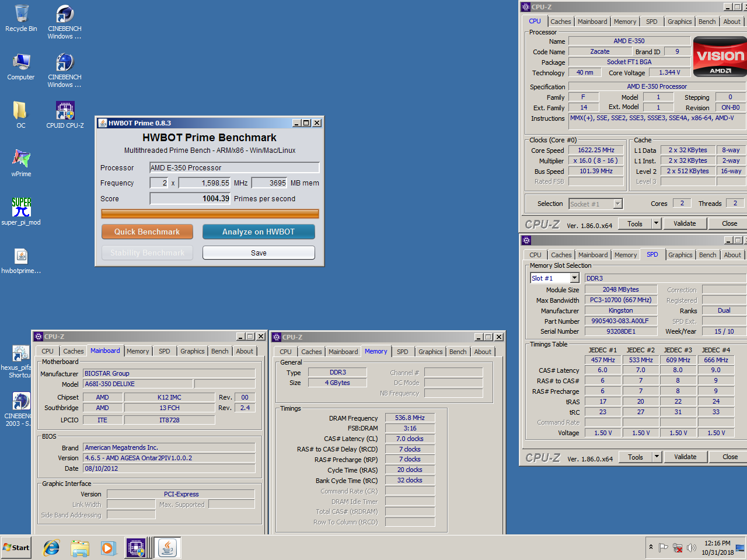
Task: Switch to SPD tab in Memory CPU-Z window
Action: [x=403, y=352]
